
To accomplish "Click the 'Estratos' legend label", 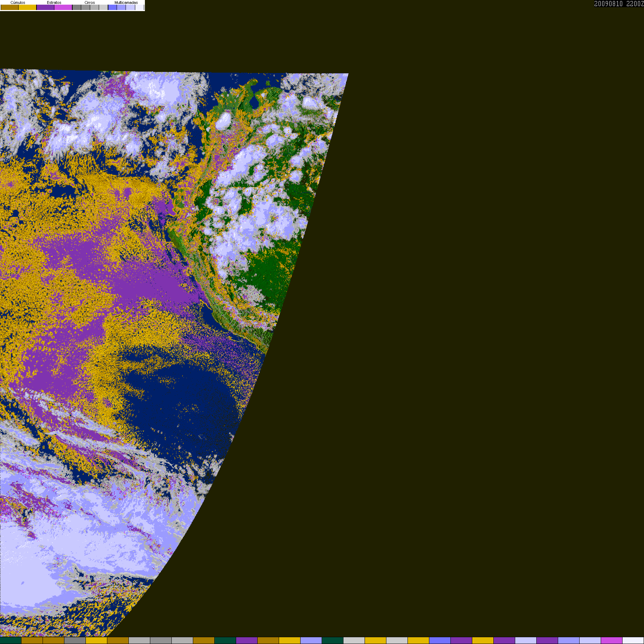I will 54,3.
